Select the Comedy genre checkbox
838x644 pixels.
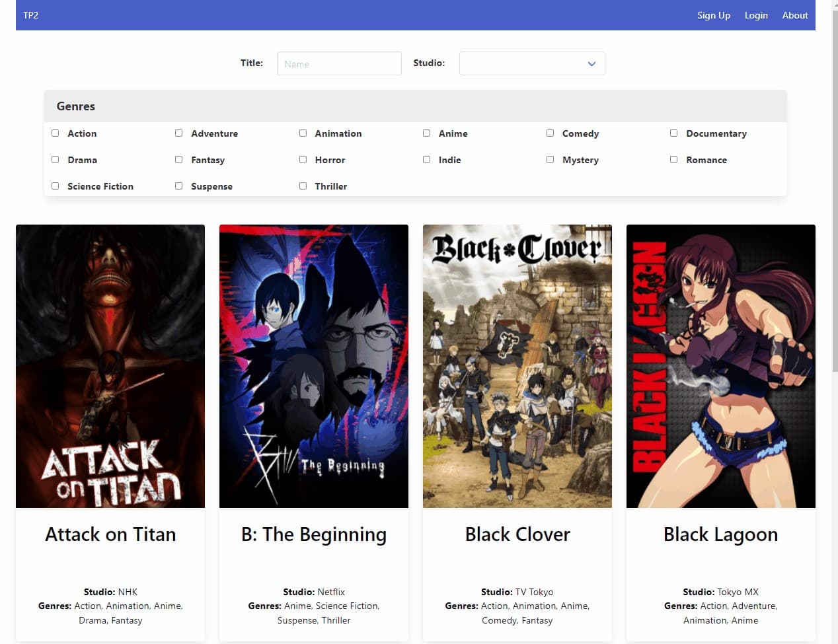(550, 133)
